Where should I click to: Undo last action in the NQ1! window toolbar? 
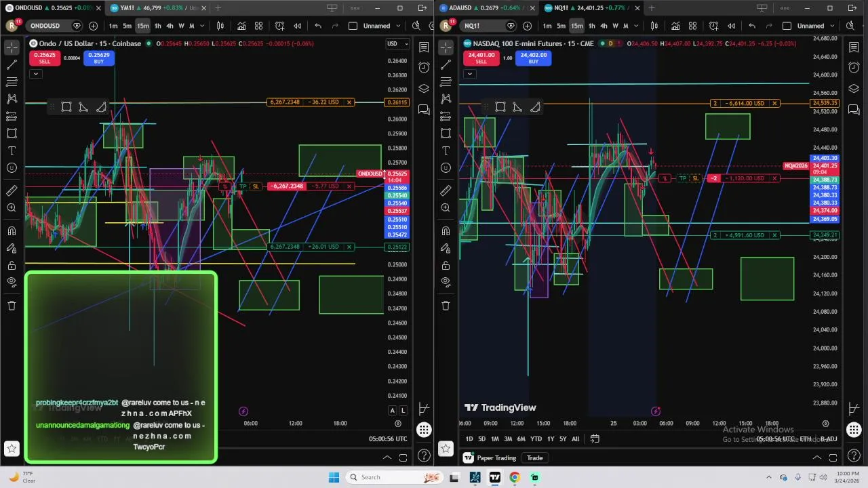tap(751, 26)
